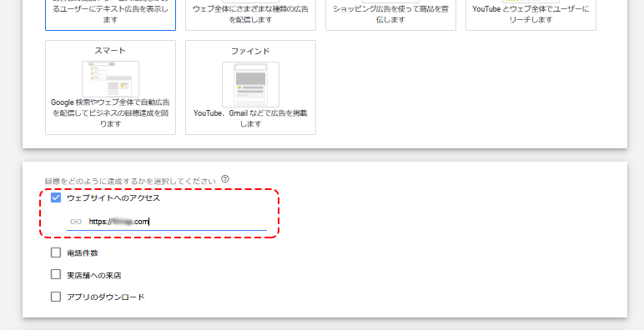Check the 実店舗への来店 checkbox

(56, 274)
